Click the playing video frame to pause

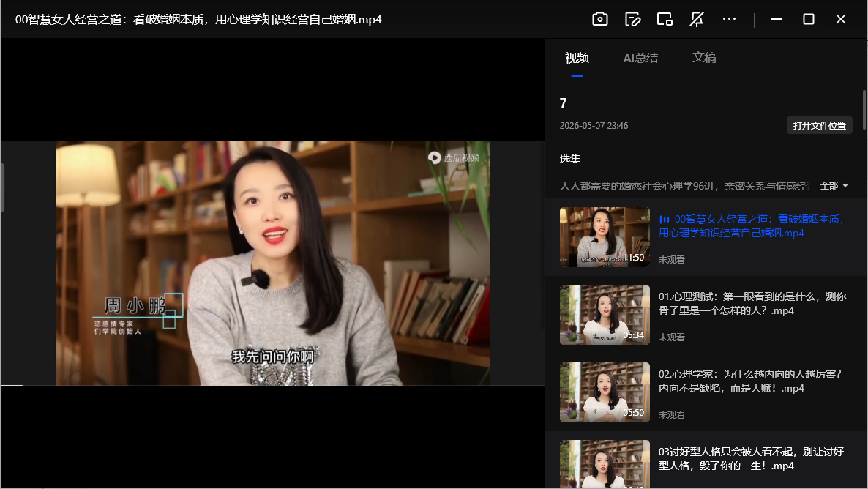272,263
